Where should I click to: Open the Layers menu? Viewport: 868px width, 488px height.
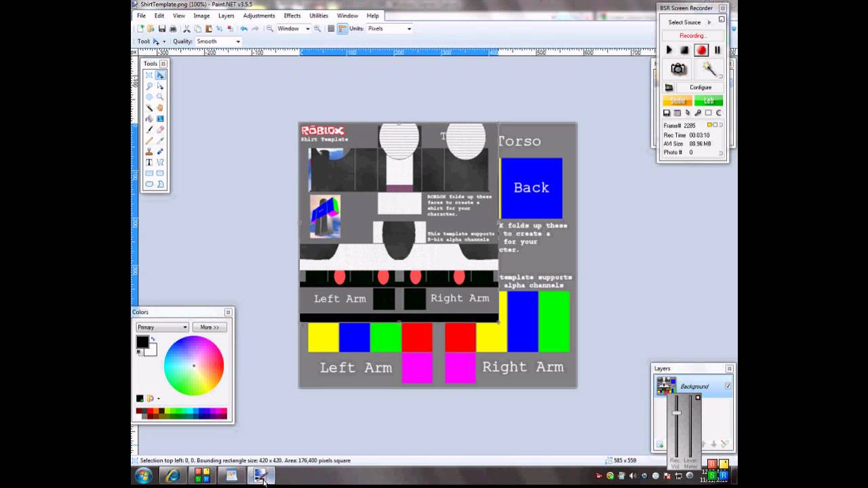pos(226,16)
